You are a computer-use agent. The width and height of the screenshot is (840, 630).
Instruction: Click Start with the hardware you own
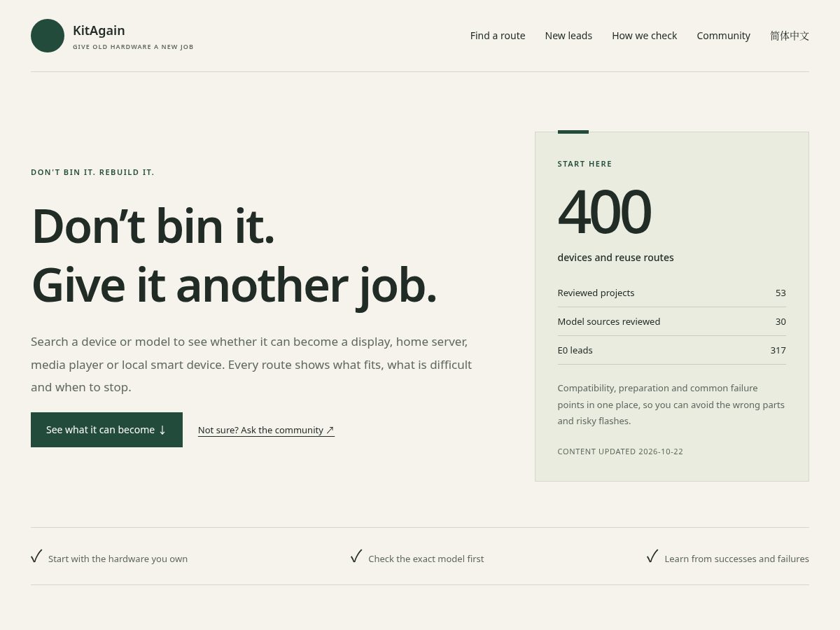[118, 559]
